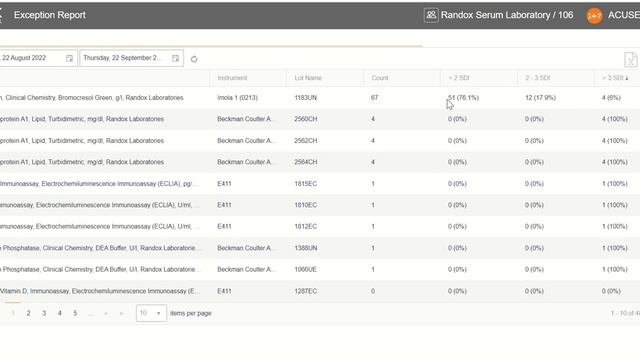Sort by the Lot Name column header

tap(308, 78)
